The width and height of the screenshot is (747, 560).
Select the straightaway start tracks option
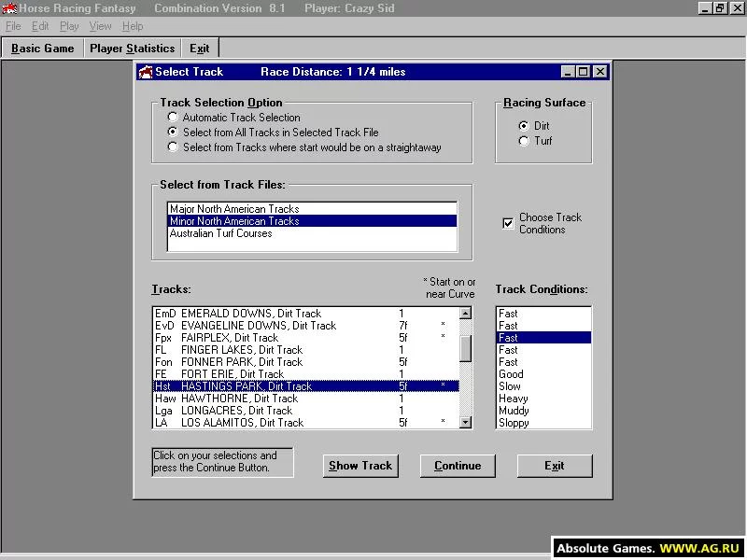tap(173, 147)
